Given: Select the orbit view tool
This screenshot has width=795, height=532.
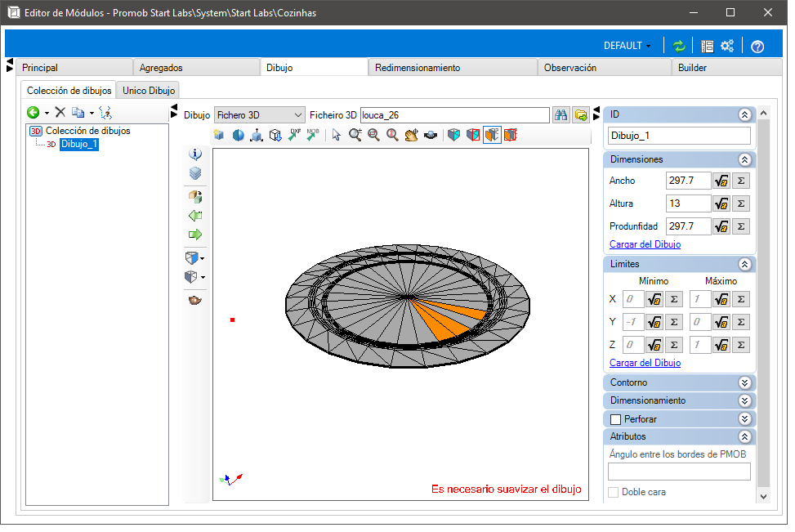Looking at the screenshot, I should point(431,135).
